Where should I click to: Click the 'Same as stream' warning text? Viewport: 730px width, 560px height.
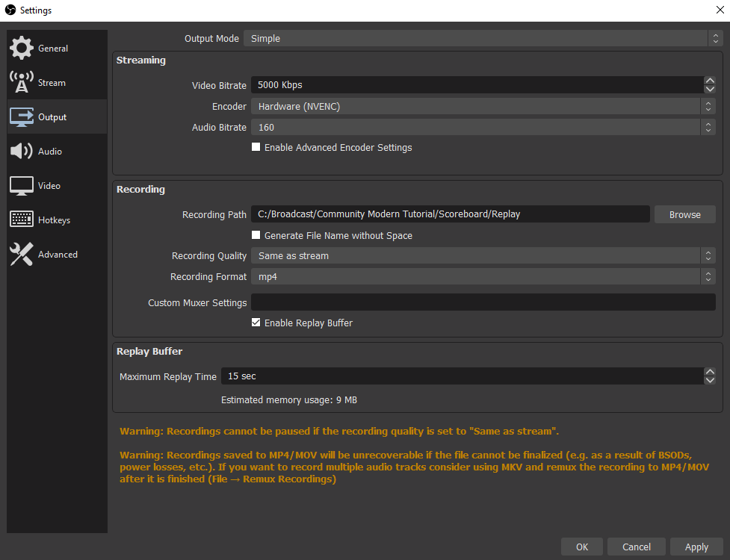click(339, 431)
